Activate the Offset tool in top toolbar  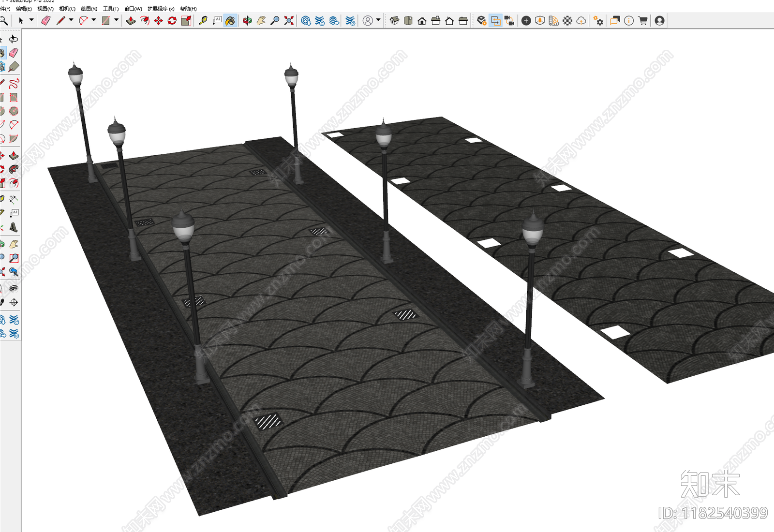(145, 20)
